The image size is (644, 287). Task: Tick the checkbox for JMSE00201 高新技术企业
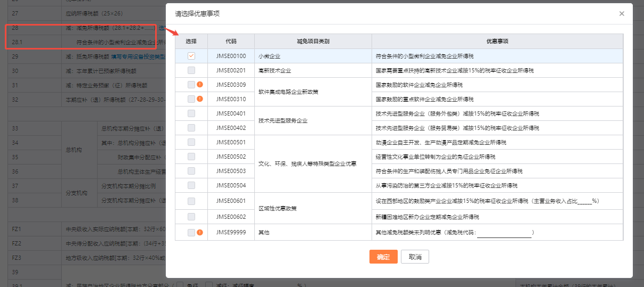click(191, 70)
